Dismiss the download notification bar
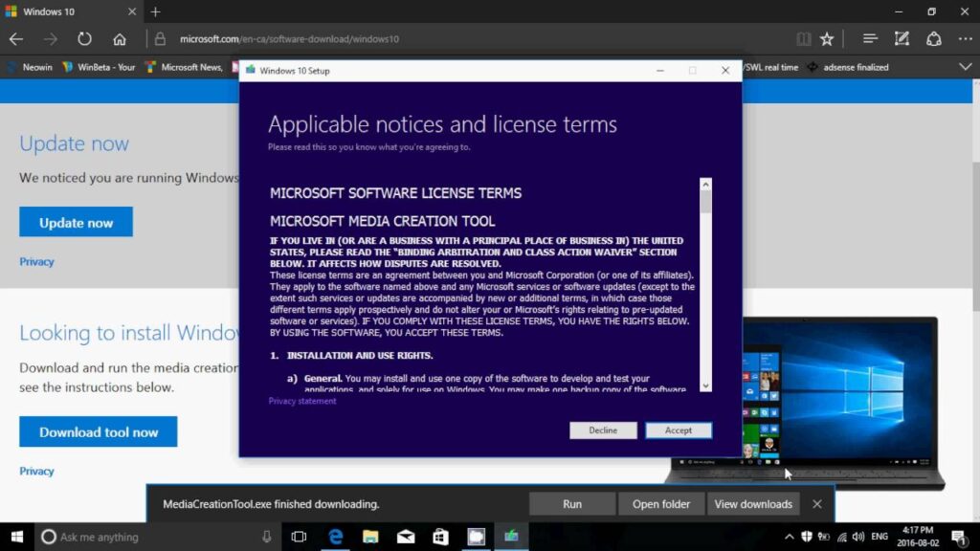The height and width of the screenshot is (551, 980). point(817,504)
